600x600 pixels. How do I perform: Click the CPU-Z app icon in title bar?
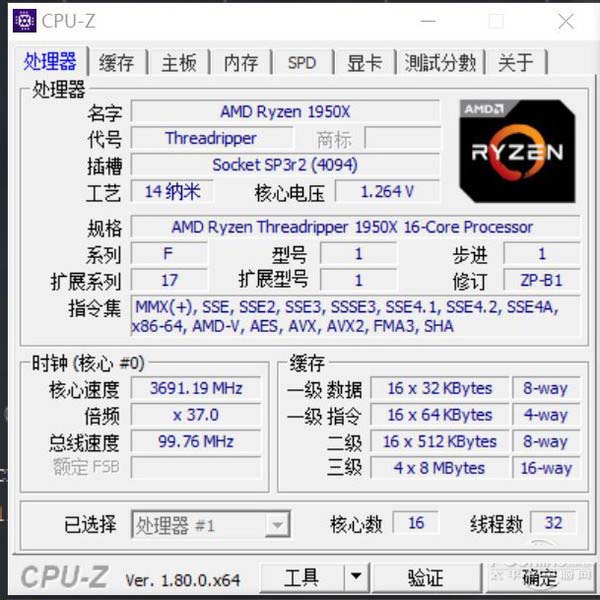[24, 21]
